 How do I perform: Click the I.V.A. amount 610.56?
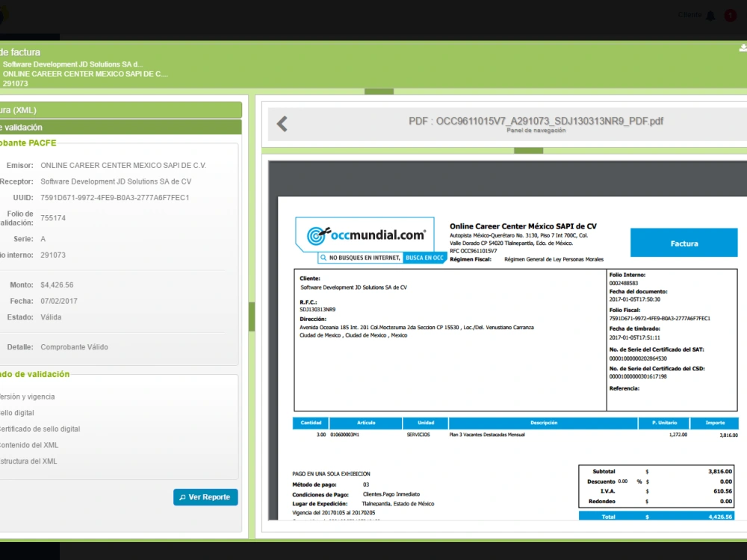[x=722, y=491]
